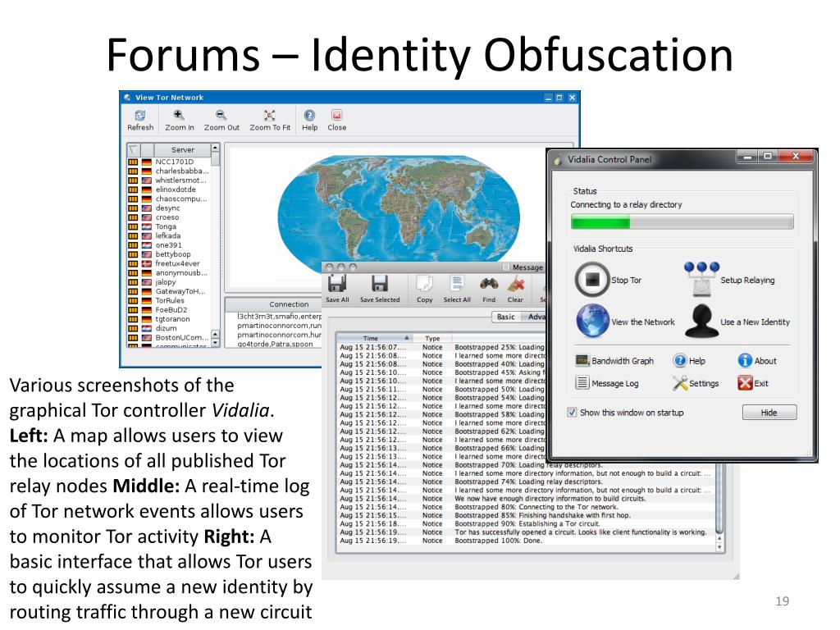Click the Server column header
Viewport: 840px width, 630px height.
click(183, 149)
